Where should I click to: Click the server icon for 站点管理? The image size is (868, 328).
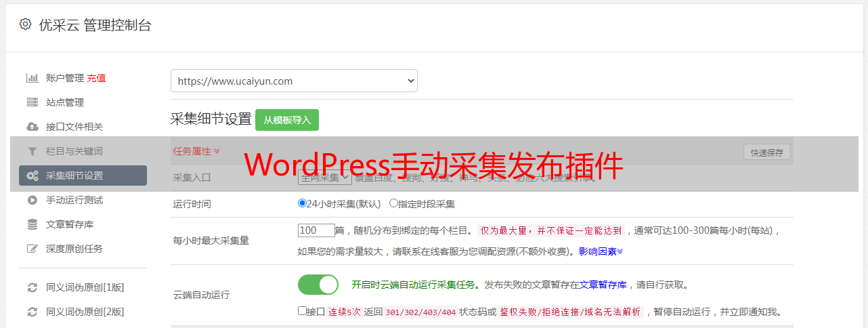point(32,102)
